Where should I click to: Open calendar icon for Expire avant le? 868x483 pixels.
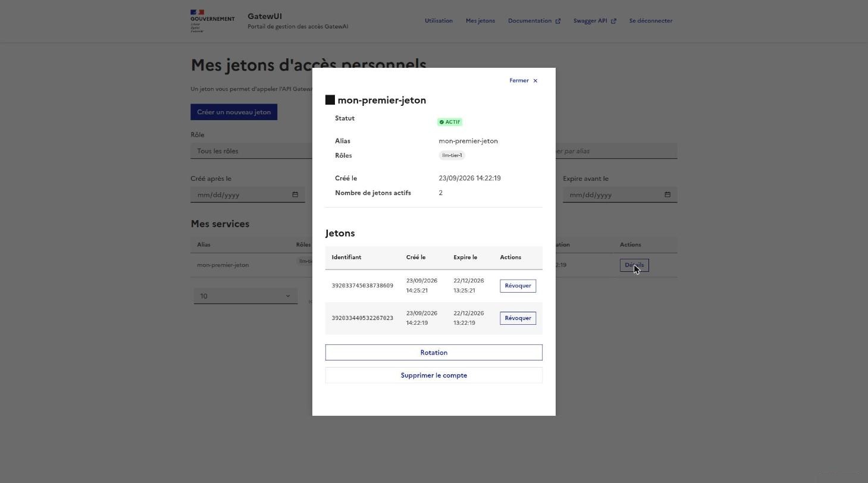pyautogui.click(x=668, y=195)
